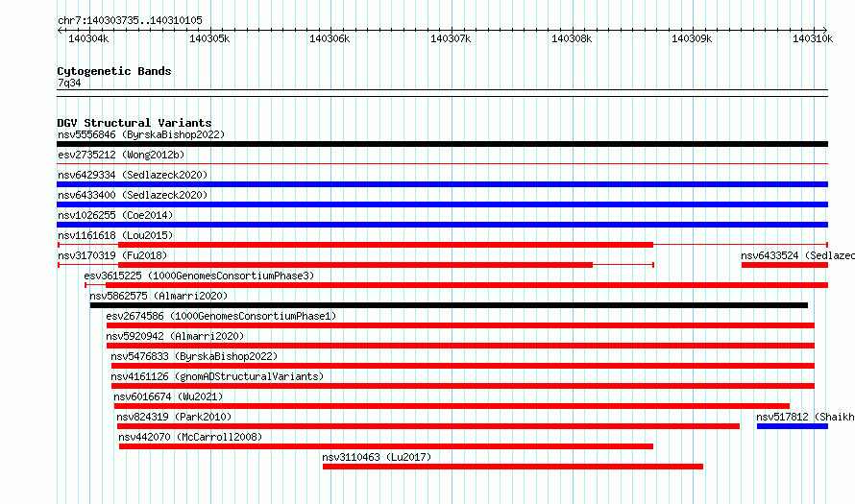Click the 140309k ruler position
This screenshot has height=504, width=855.
(x=692, y=38)
